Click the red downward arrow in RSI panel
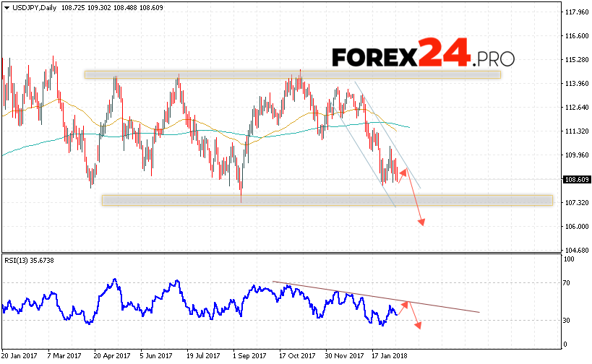Image resolution: width=592 pixels, height=364 pixels. [x=417, y=326]
